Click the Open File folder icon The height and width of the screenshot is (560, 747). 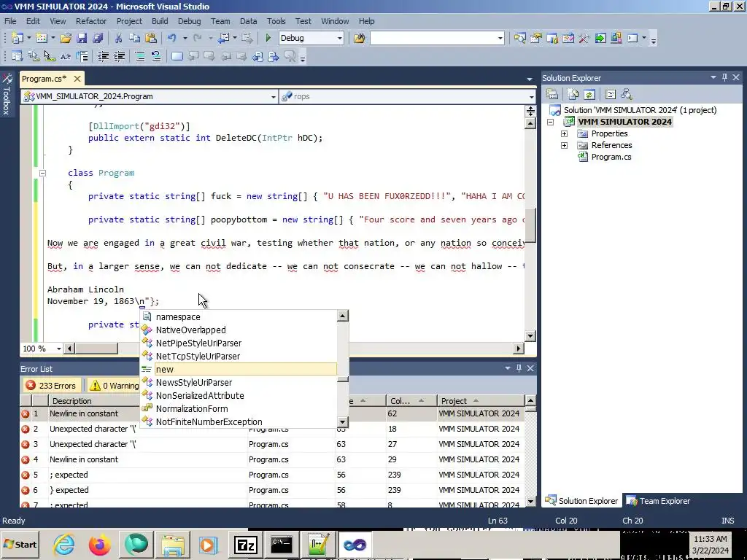click(x=66, y=38)
